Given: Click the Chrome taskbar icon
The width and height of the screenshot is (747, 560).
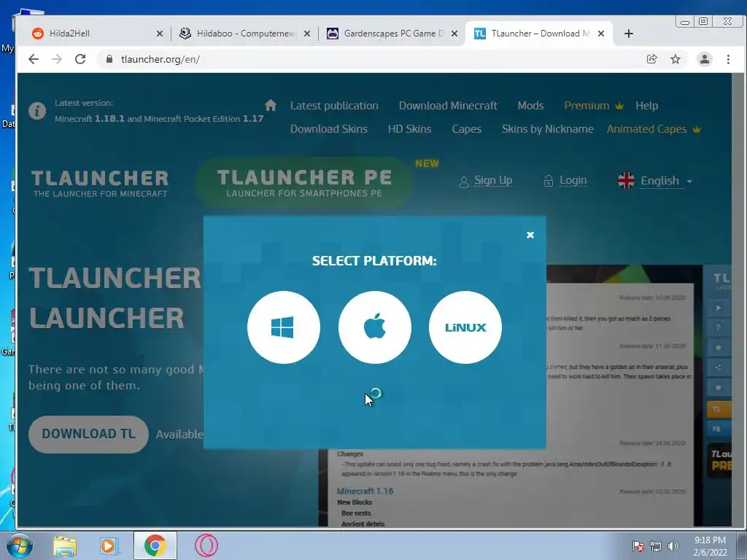Looking at the screenshot, I should (x=155, y=545).
